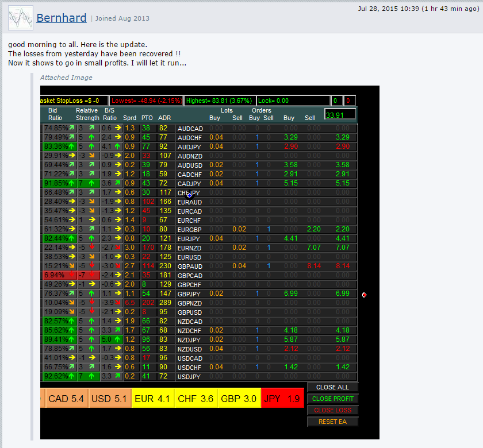
Task: Click the ADR column header
Action: coord(164,118)
